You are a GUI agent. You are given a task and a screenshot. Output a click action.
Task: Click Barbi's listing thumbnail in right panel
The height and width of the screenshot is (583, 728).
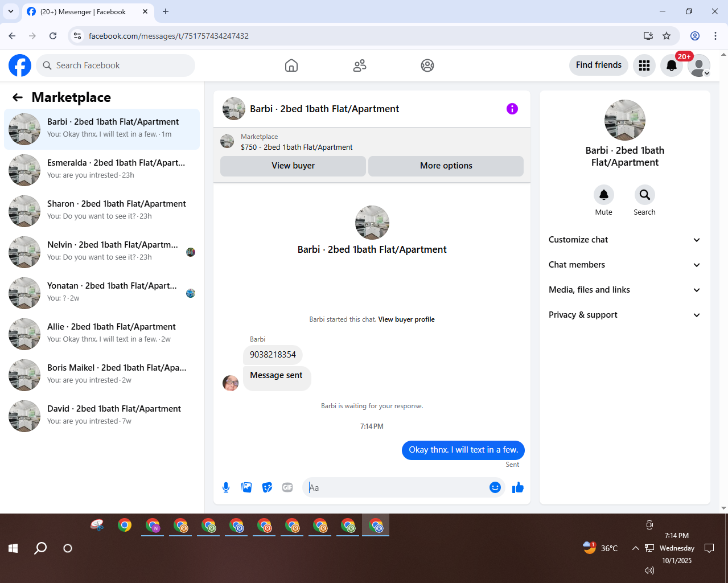(625, 120)
